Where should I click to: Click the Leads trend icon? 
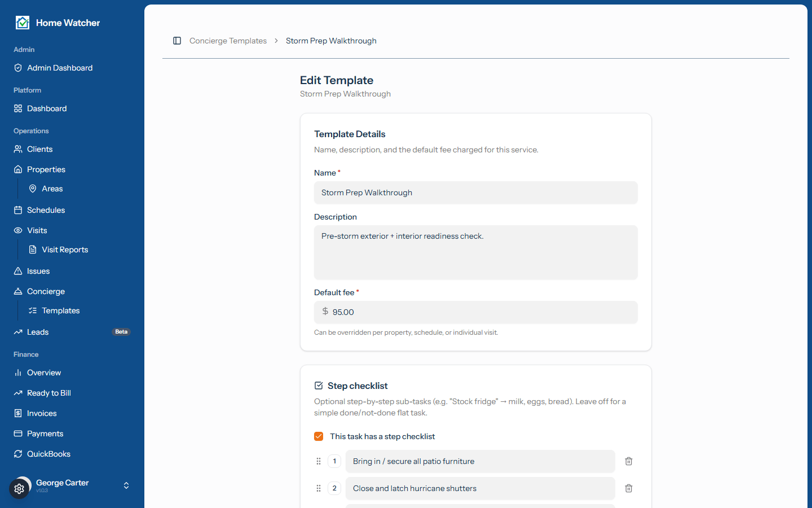click(x=18, y=332)
